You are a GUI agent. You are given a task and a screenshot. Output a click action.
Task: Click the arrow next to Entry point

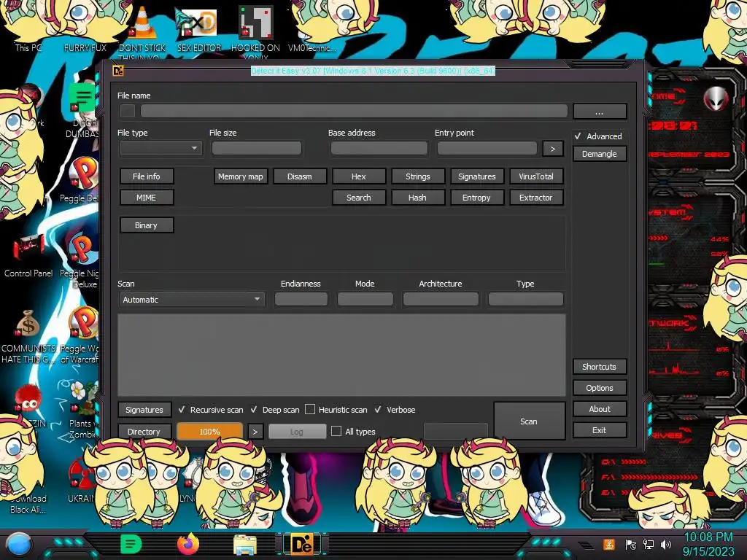[553, 149]
